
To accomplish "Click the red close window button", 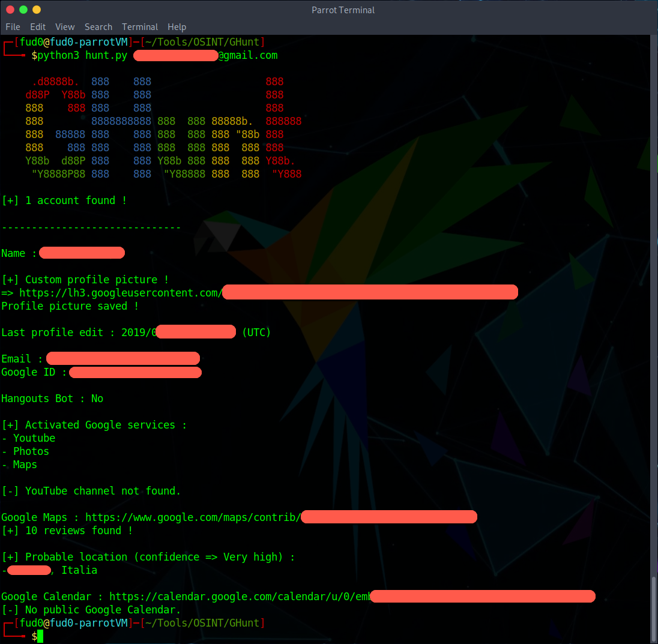I will coord(10,10).
